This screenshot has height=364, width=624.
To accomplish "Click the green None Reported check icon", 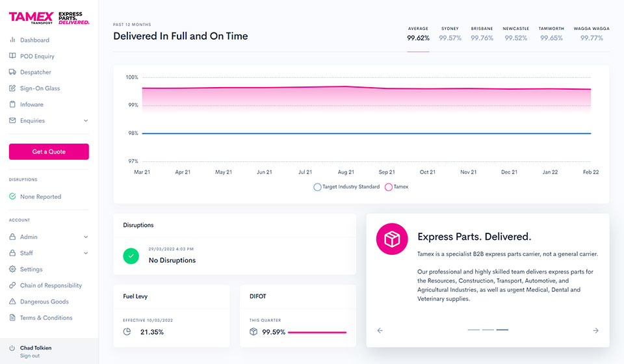I will coord(12,196).
